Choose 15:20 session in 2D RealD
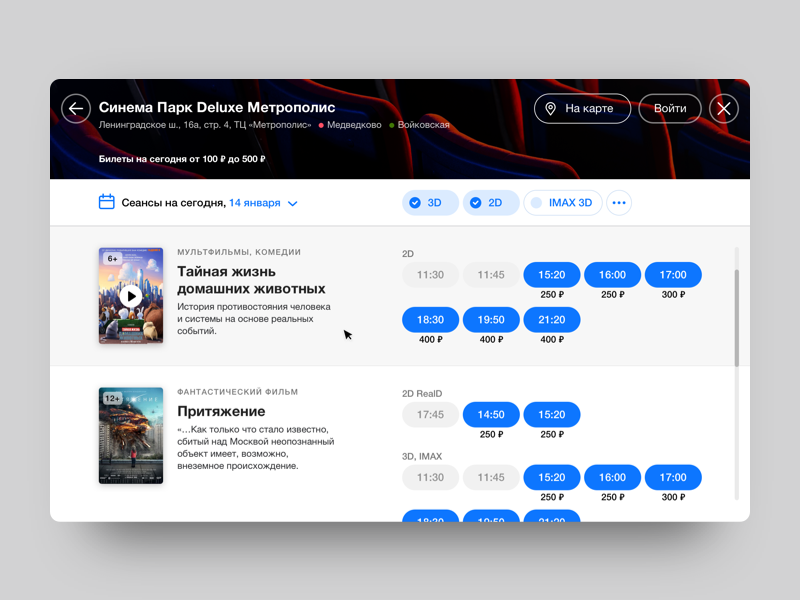The height and width of the screenshot is (600, 800). pyautogui.click(x=552, y=415)
